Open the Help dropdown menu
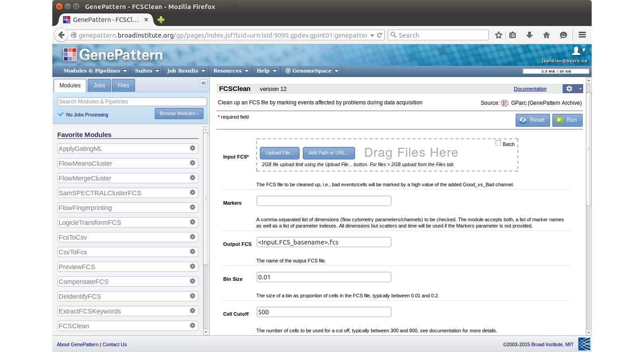 point(267,71)
